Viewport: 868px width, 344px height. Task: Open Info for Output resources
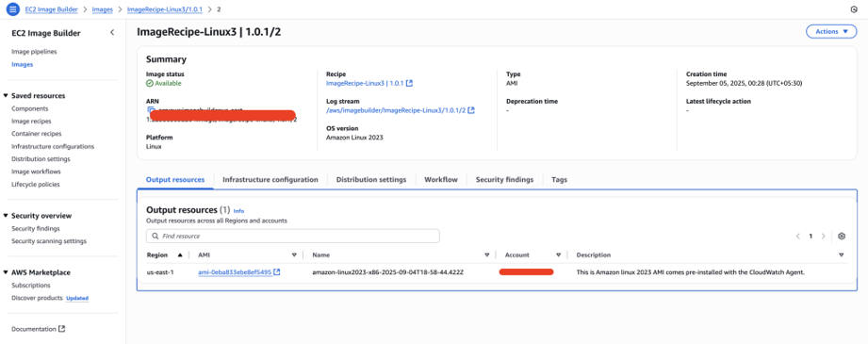coord(238,211)
